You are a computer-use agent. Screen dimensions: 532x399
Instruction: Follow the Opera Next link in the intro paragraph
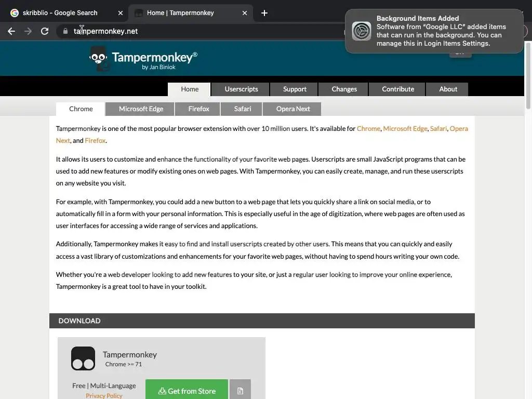[459, 129]
